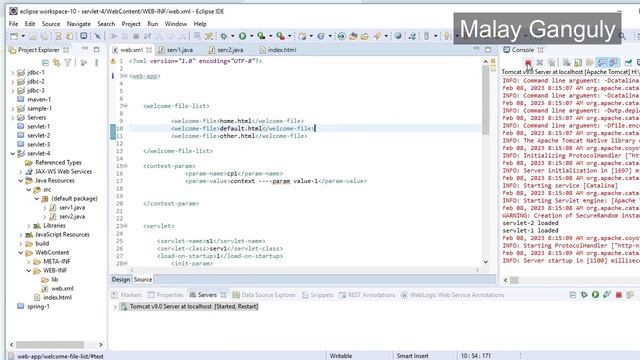Open the New file dropdown arrow
The height and width of the screenshot is (360, 640).
coord(23,36)
